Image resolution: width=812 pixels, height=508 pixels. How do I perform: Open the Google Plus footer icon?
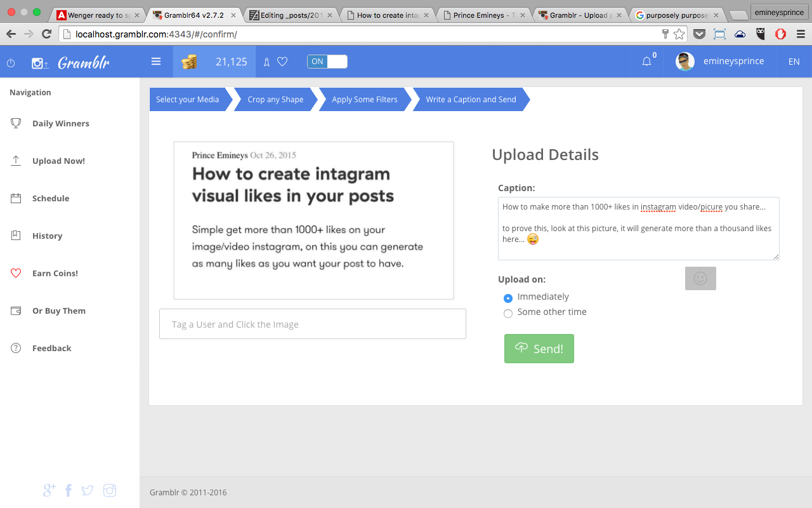click(49, 490)
